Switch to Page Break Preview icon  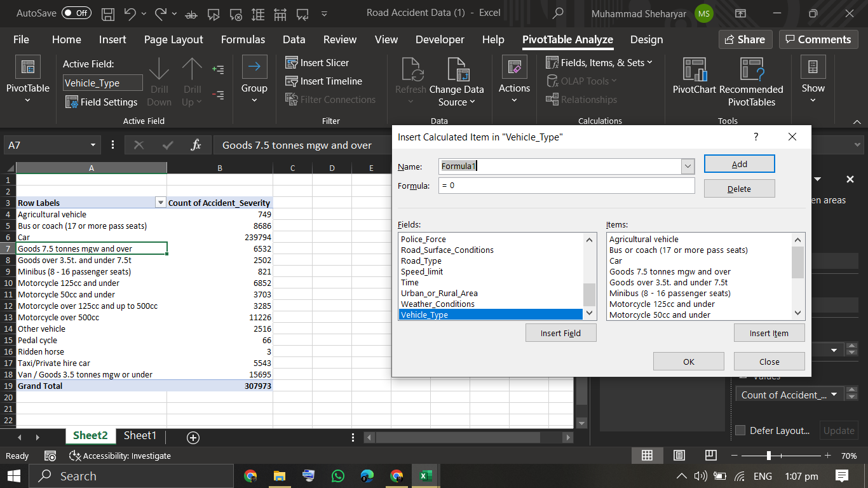click(711, 456)
